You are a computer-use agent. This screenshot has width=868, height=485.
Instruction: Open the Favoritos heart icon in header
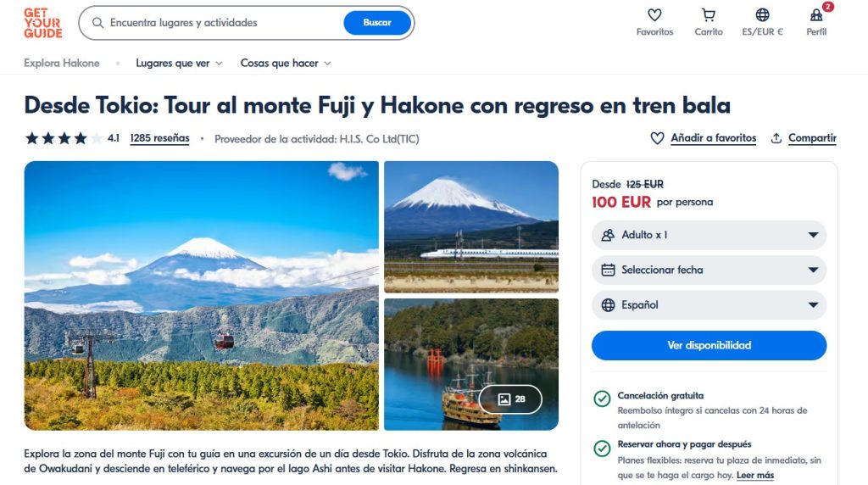654,15
